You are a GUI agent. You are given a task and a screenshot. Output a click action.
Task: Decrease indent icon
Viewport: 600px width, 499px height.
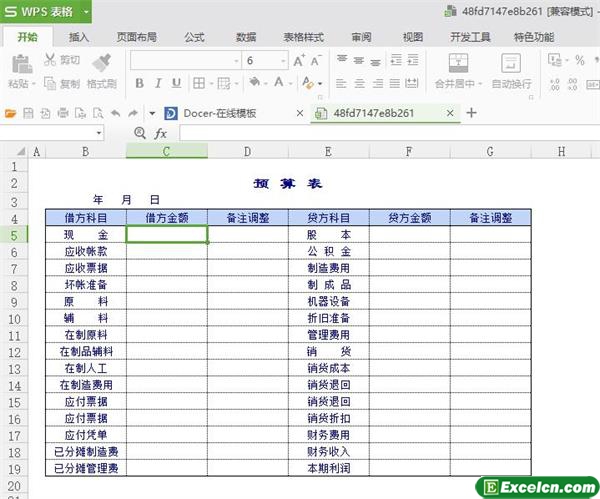click(x=396, y=60)
